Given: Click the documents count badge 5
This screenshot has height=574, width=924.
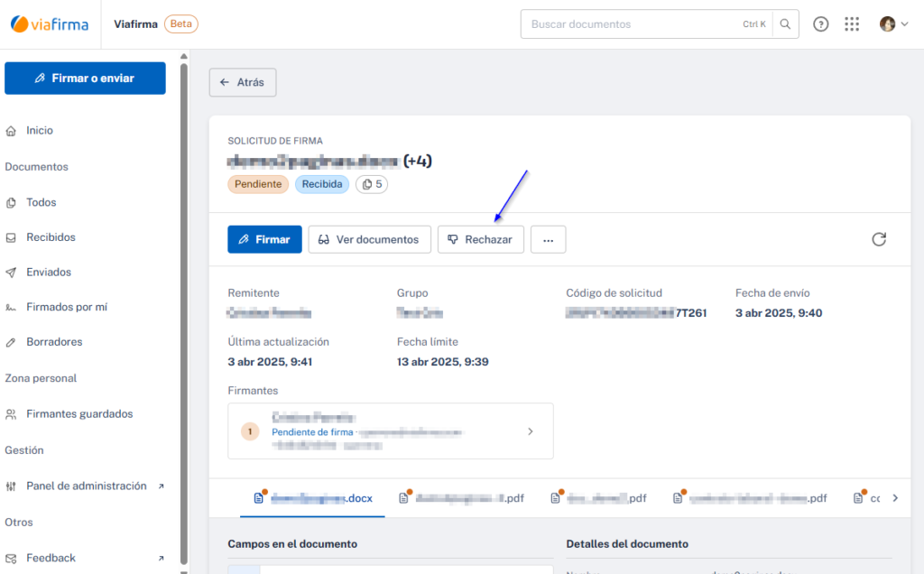Looking at the screenshot, I should tap(372, 184).
